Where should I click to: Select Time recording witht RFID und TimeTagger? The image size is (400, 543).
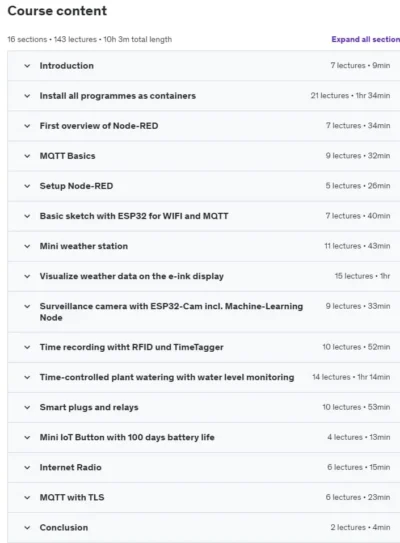point(132,347)
